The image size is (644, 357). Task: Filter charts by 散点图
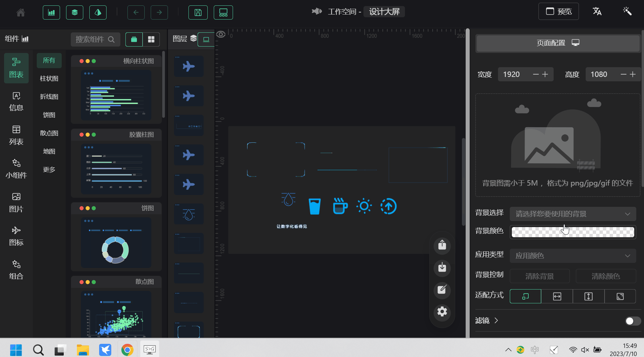(49, 133)
